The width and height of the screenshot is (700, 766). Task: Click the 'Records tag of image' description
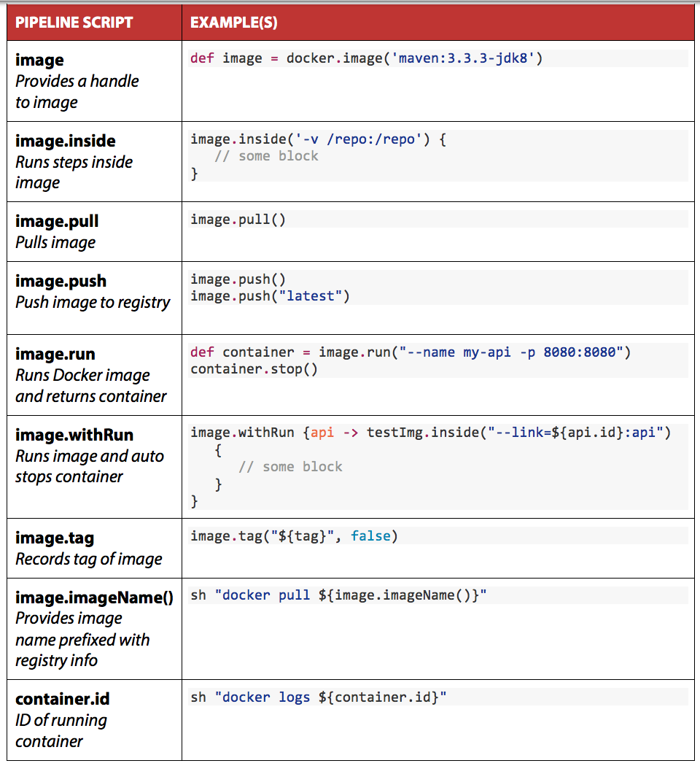pos(89,559)
